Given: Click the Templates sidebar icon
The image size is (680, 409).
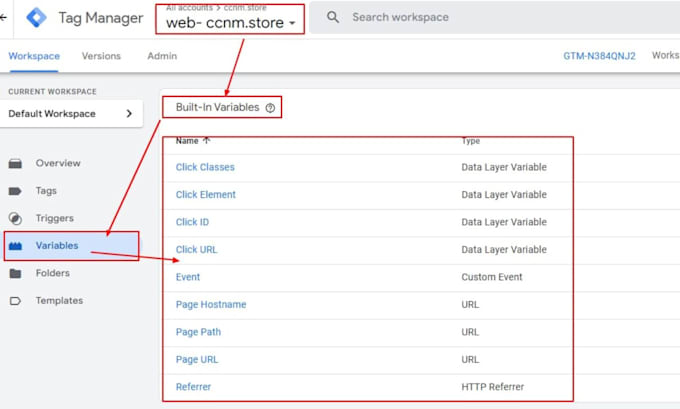Looking at the screenshot, I should (x=15, y=301).
